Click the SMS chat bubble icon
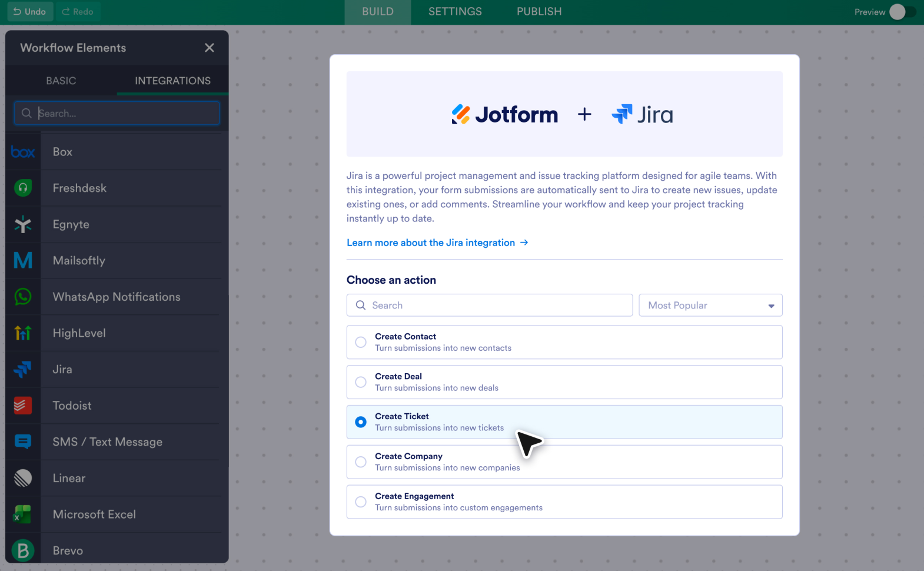The height and width of the screenshot is (571, 924). [x=23, y=441]
